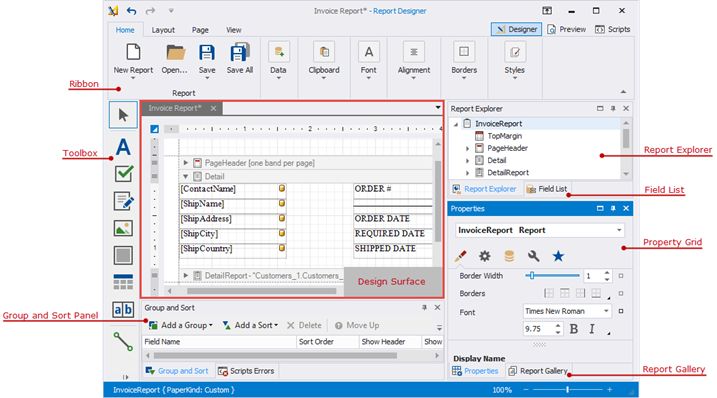
Task: Click the zoom slider in status bar
Action: (x=567, y=390)
